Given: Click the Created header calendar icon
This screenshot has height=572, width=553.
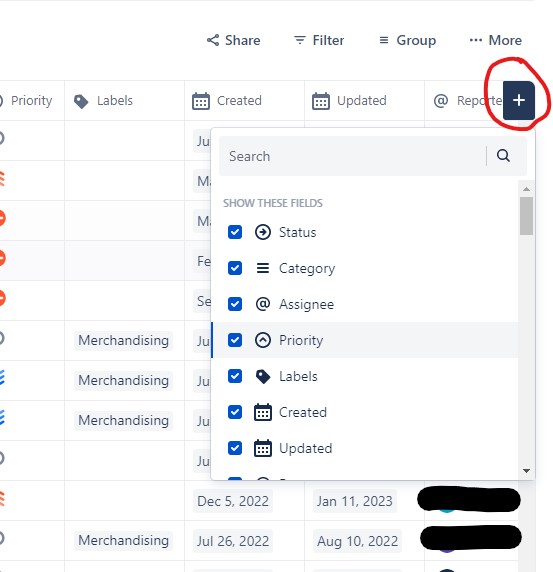Looking at the screenshot, I should 201,101.
